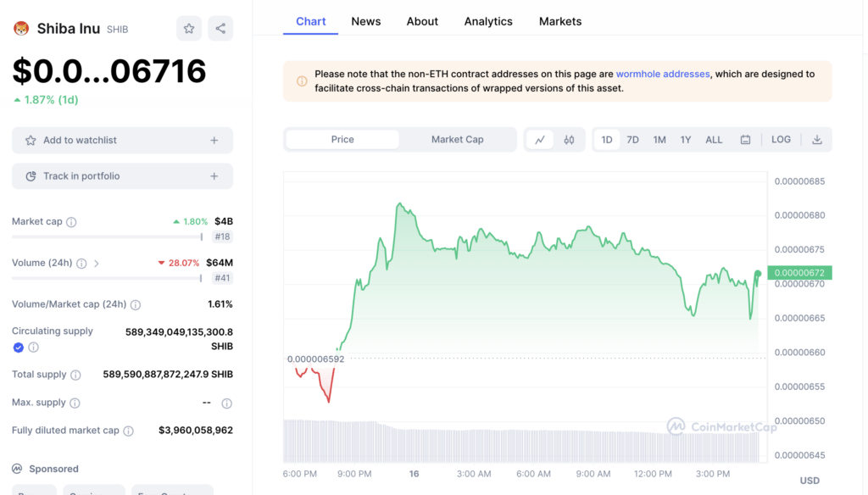Click the 589,590,887,872,247.9 SHIB total supply value
This screenshot has width=868, height=495.
point(168,375)
